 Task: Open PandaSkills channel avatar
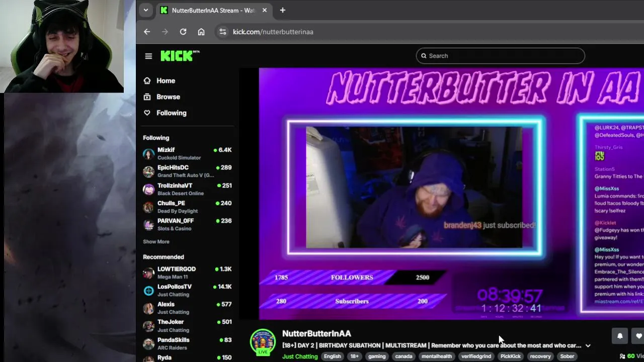(148, 344)
